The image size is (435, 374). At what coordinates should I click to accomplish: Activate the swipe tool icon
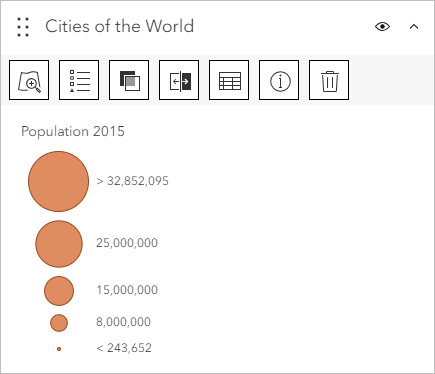[x=179, y=80]
